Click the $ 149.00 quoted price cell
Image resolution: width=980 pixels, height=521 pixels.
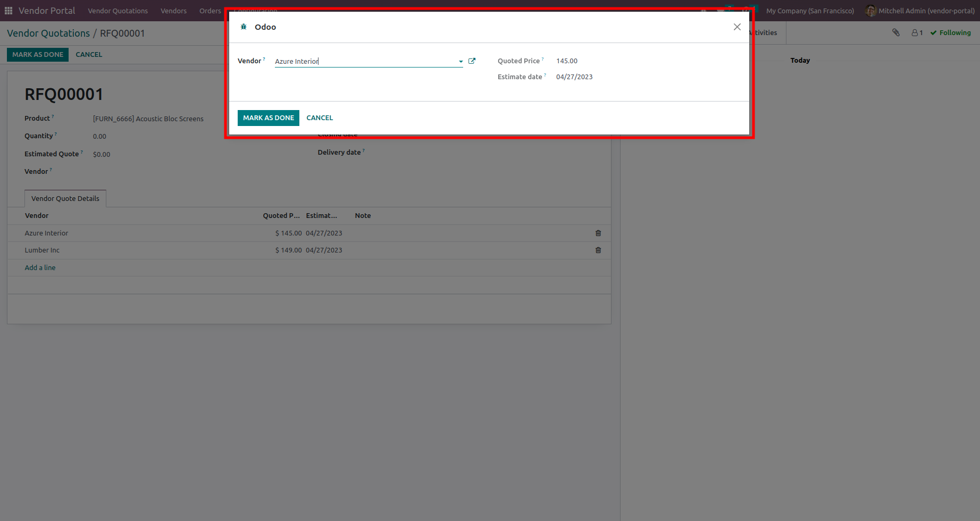click(288, 250)
